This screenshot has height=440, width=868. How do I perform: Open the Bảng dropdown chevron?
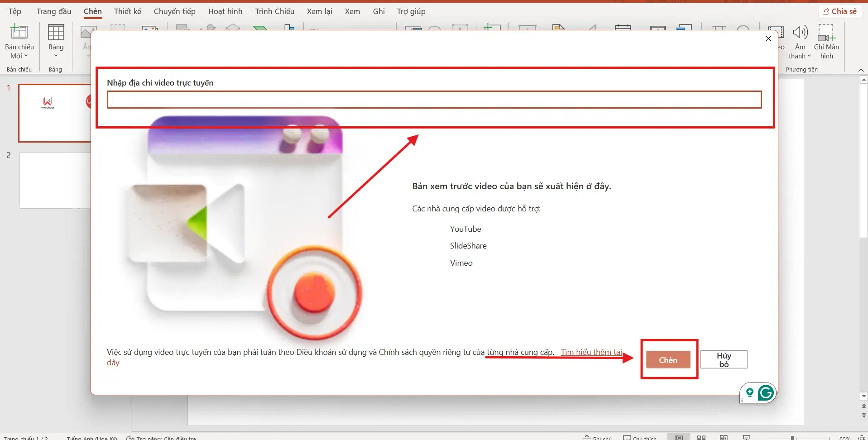tap(56, 56)
